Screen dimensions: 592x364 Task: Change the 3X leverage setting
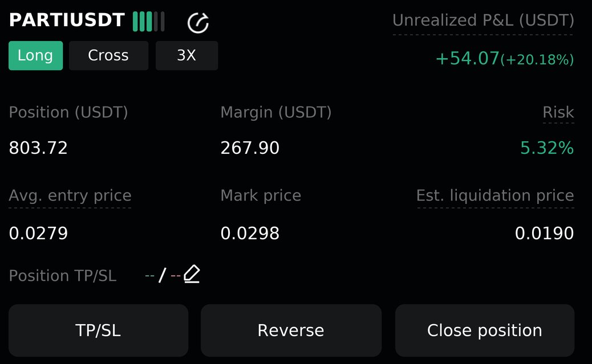[186, 55]
